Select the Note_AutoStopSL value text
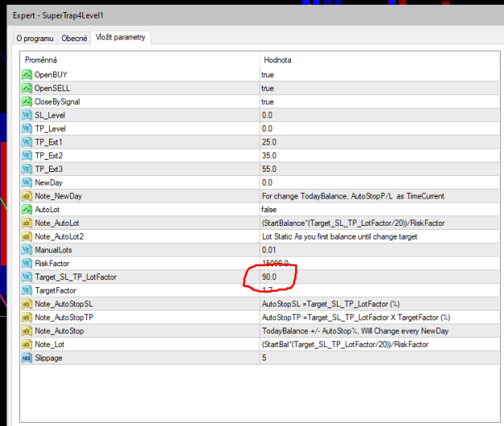This screenshot has width=504, height=426. pos(331,304)
